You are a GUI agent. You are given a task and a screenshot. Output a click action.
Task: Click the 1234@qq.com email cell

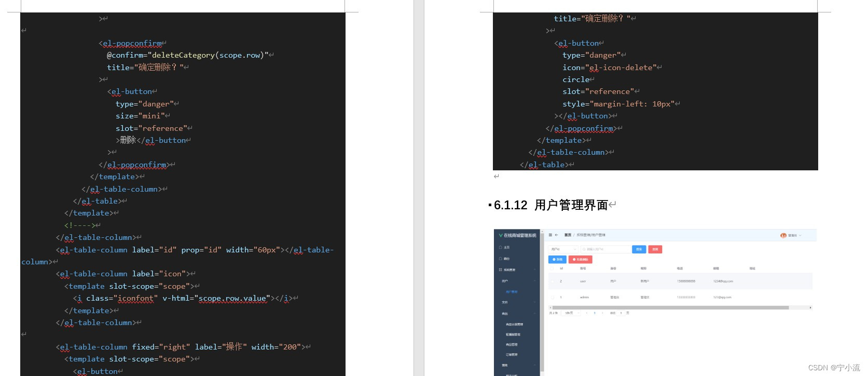[x=723, y=281]
